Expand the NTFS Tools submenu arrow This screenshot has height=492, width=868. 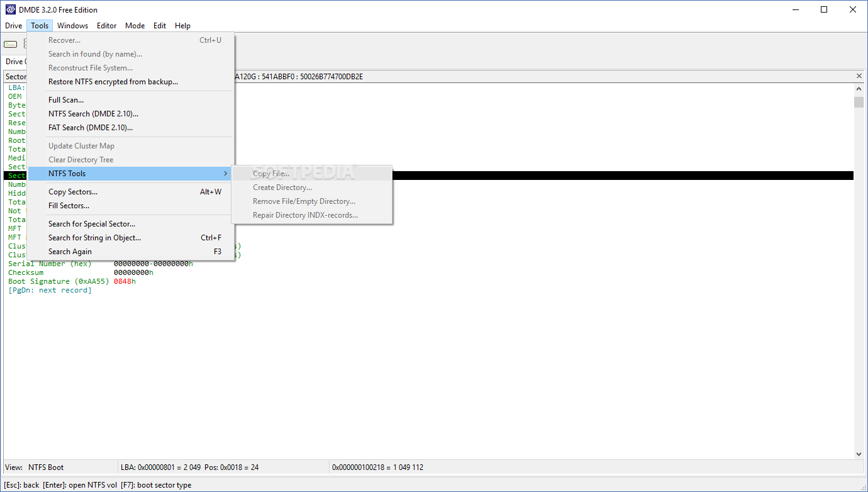(x=226, y=174)
